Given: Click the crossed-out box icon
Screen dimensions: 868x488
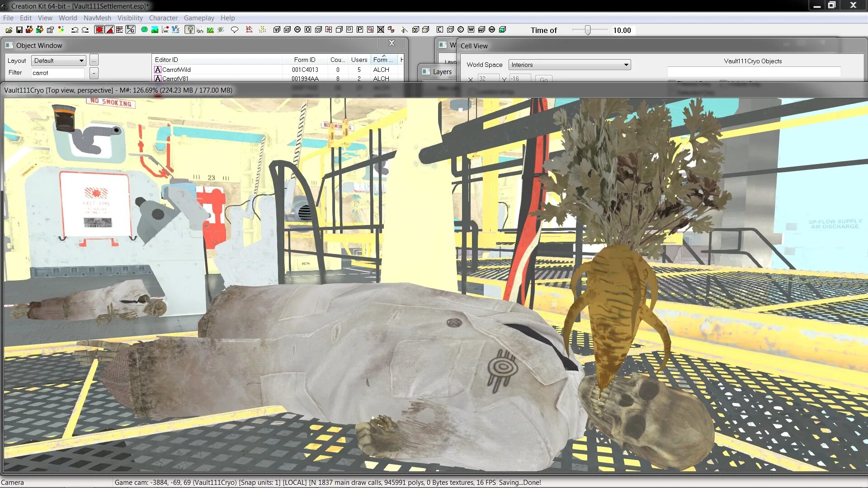Looking at the screenshot, I should click(x=381, y=30).
